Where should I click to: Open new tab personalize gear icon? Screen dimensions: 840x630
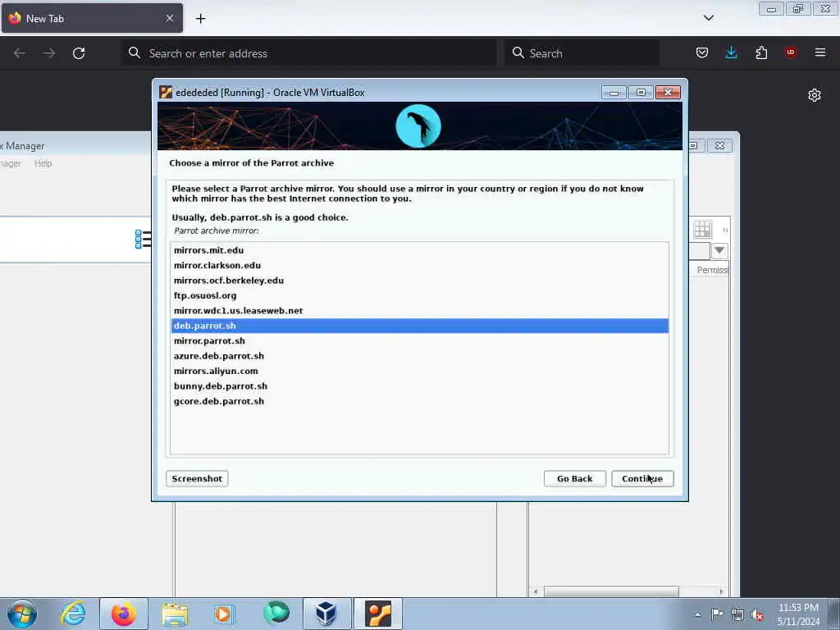click(815, 95)
